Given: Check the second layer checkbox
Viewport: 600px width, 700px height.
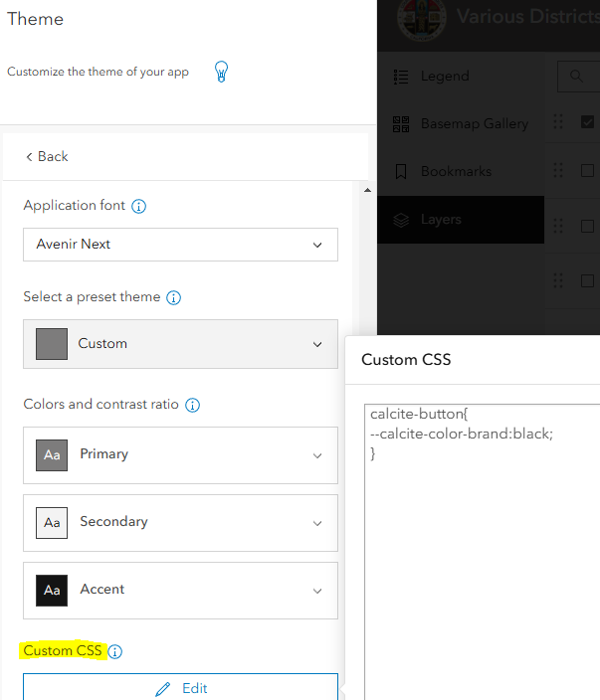Looking at the screenshot, I should coord(587,171).
